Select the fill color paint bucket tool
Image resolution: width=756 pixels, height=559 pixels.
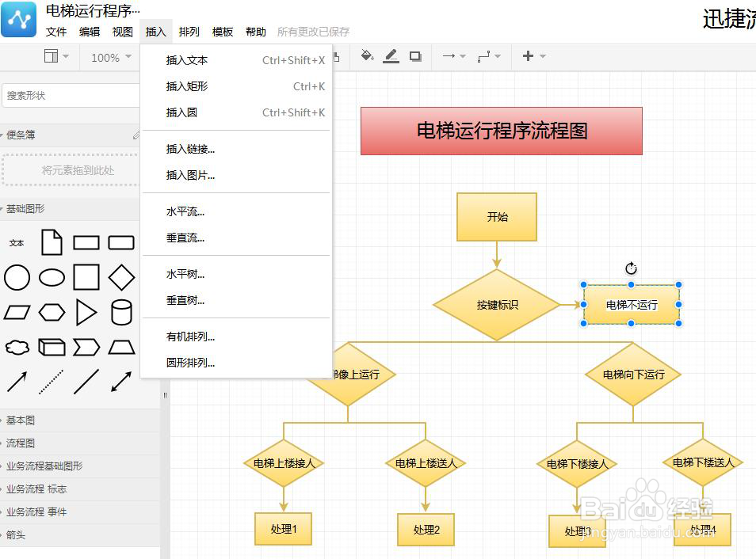pyautogui.click(x=366, y=56)
